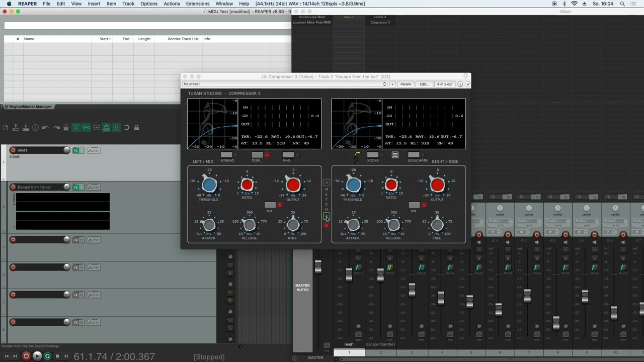Screen dimensions: 644x362
Task: Open the Track menu
Action: pos(128,4)
